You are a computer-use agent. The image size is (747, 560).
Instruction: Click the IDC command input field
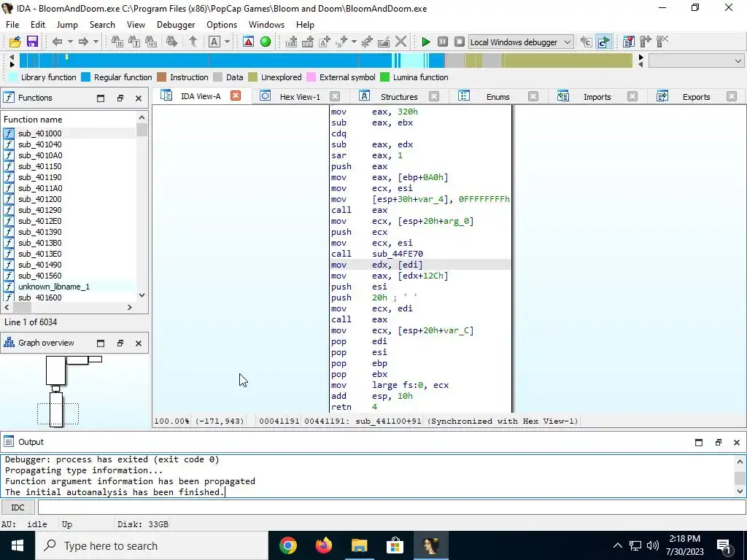[x=391, y=507]
